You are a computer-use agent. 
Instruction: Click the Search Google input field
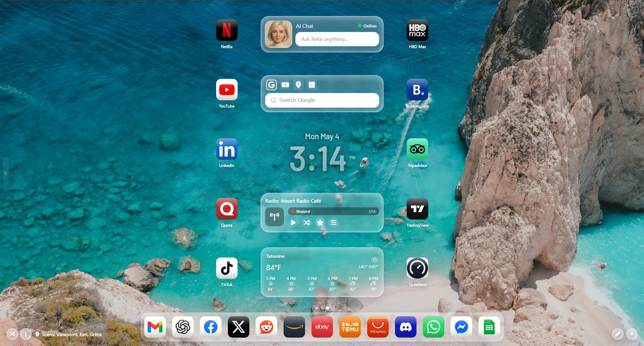[x=322, y=100]
